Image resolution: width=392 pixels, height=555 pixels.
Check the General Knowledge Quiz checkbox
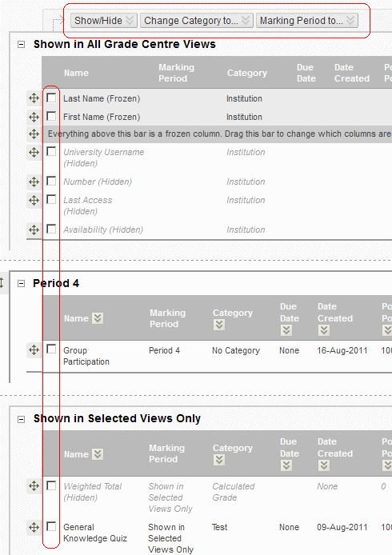coord(51,526)
